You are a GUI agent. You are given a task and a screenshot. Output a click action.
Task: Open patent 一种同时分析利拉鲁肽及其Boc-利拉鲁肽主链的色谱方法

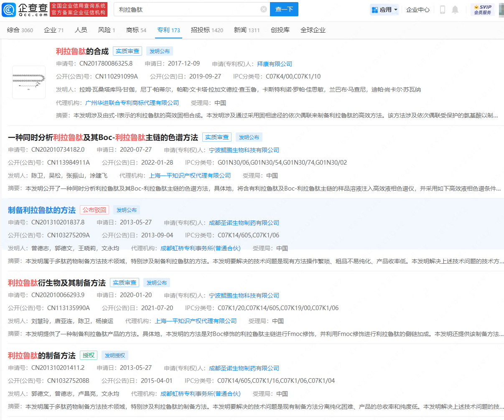pyautogui.click(x=103, y=137)
